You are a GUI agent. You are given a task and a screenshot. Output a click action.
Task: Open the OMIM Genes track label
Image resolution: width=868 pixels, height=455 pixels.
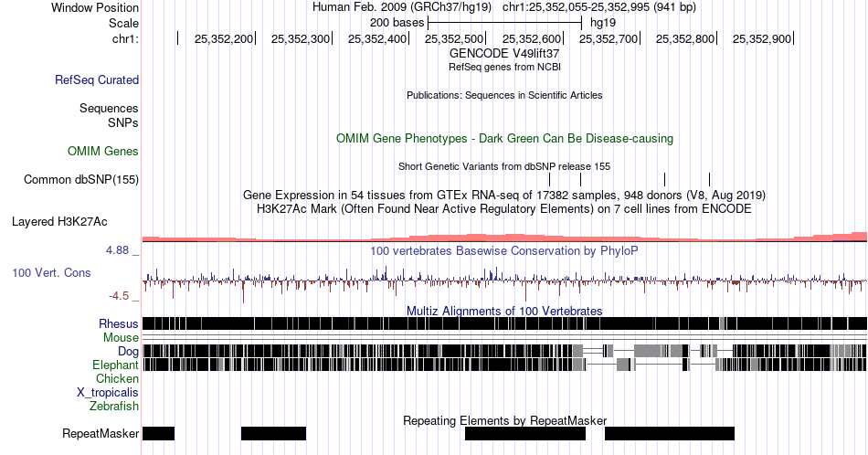pos(103,151)
